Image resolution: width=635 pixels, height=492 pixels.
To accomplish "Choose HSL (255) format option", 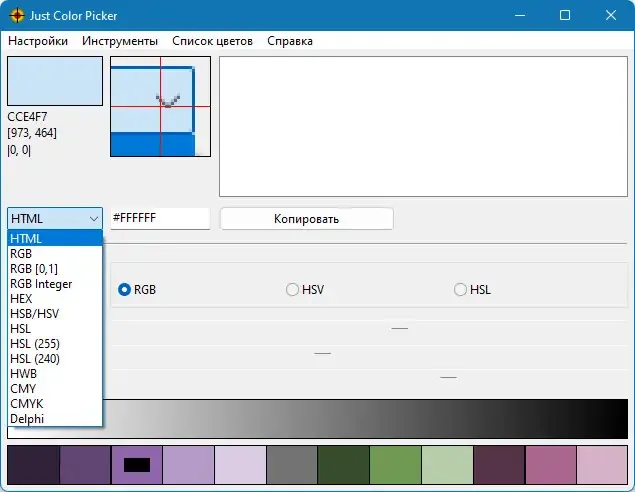I will [x=55, y=343].
